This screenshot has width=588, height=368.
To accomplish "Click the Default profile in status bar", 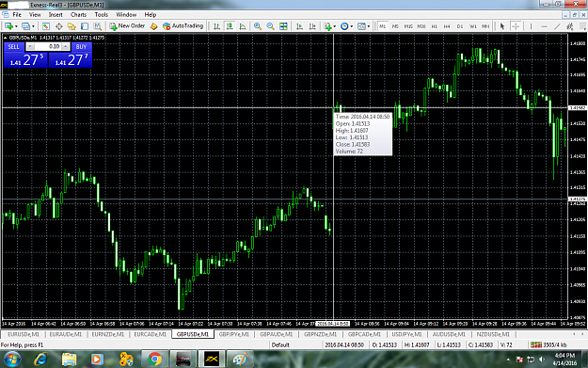I will click(280, 344).
